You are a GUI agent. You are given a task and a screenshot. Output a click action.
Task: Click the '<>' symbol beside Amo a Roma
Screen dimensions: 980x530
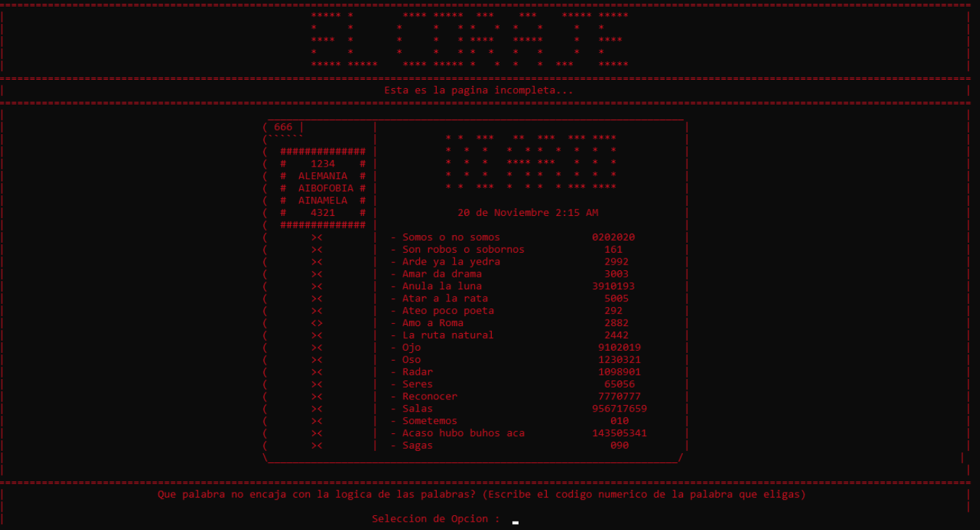click(x=317, y=323)
